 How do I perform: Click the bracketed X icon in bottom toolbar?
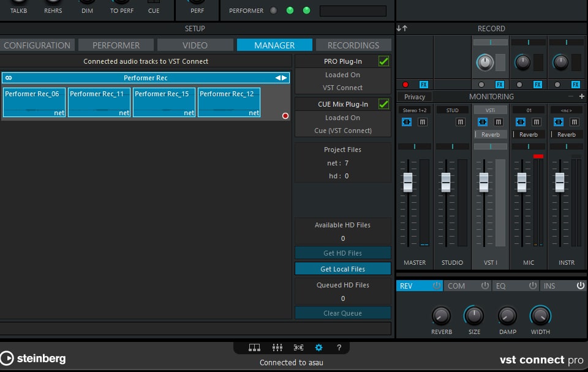point(298,347)
